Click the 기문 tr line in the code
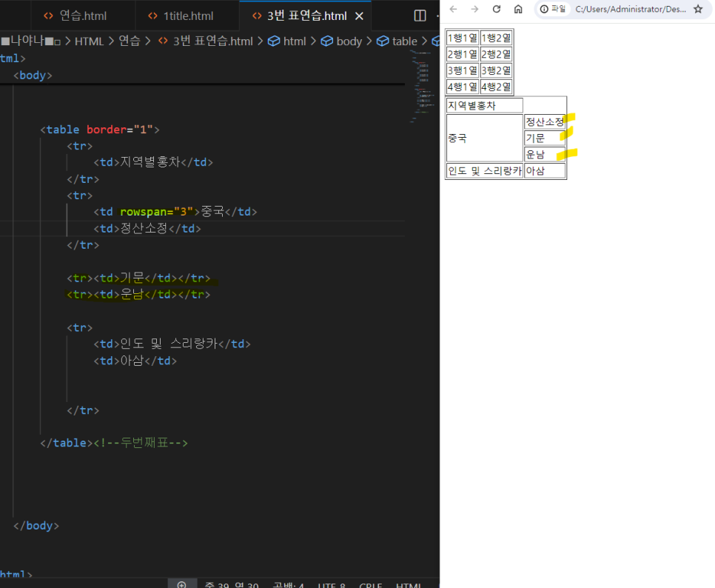Screen dimensions: 715x588 pos(138,278)
